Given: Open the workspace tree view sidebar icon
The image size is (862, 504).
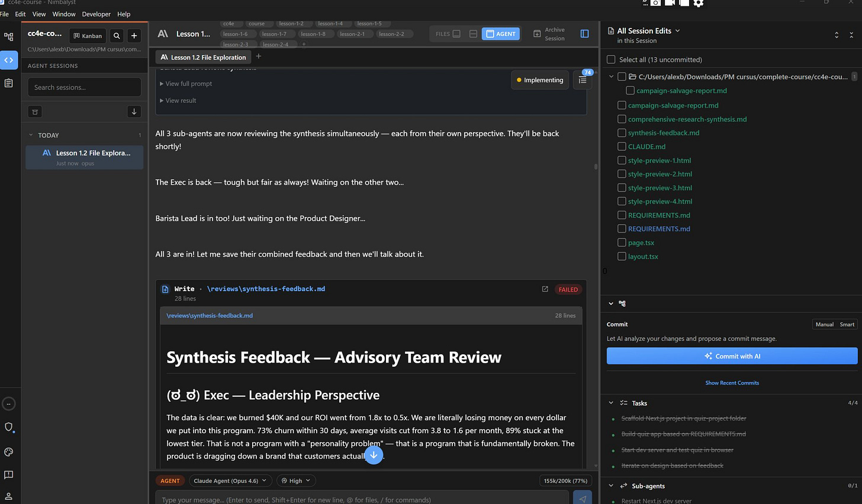Looking at the screenshot, I should 8,37.
